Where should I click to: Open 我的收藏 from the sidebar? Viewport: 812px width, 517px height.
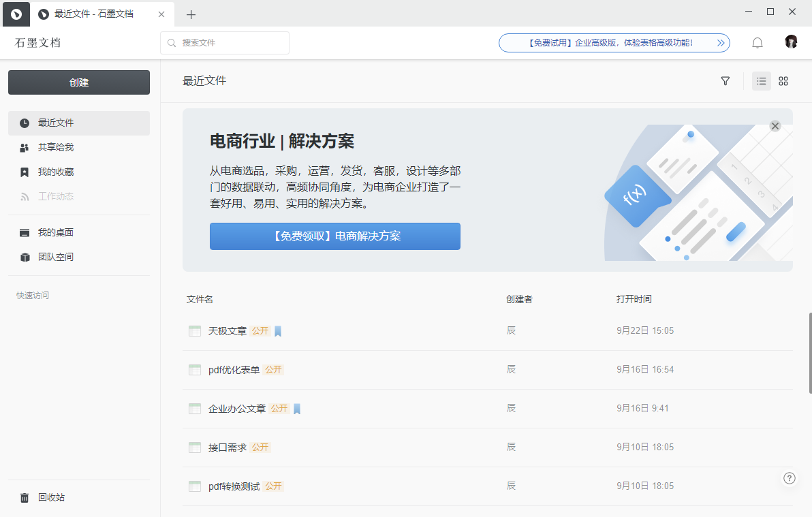(54, 172)
